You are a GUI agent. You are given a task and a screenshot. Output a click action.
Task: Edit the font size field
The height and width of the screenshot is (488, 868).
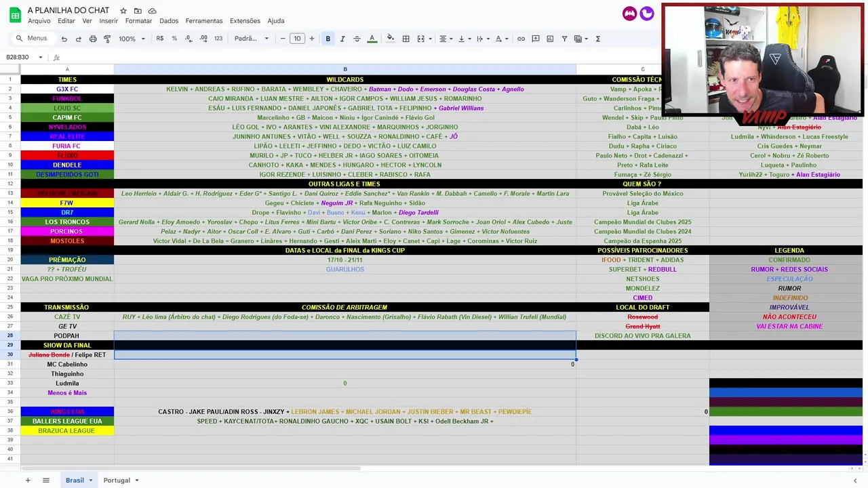pyautogui.click(x=297, y=39)
